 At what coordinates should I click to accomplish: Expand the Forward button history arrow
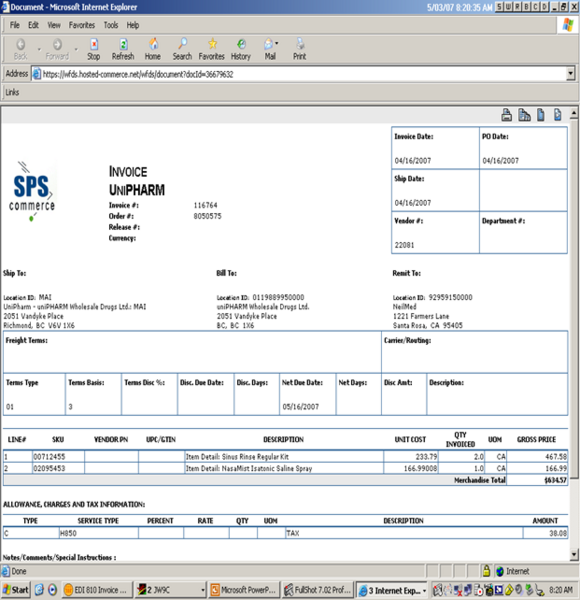pos(76,49)
